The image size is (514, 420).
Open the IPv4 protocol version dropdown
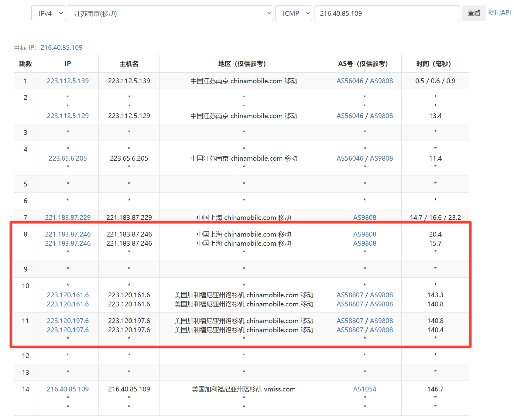[48, 13]
